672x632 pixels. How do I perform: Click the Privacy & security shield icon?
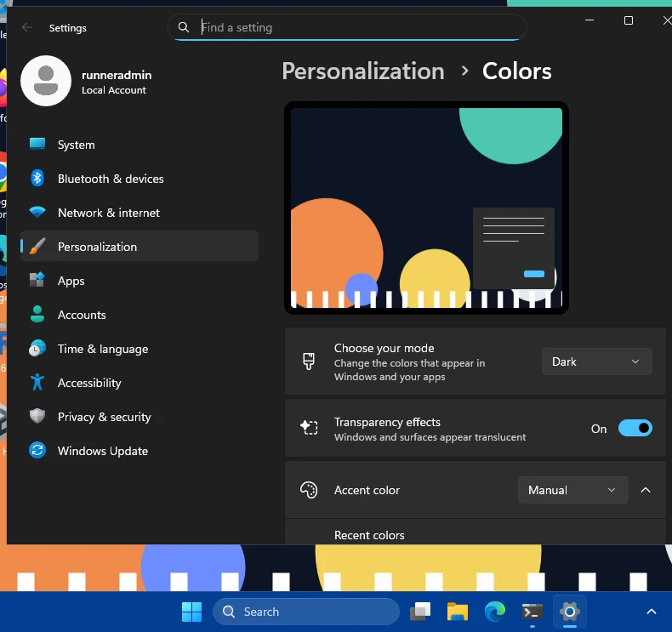37,416
